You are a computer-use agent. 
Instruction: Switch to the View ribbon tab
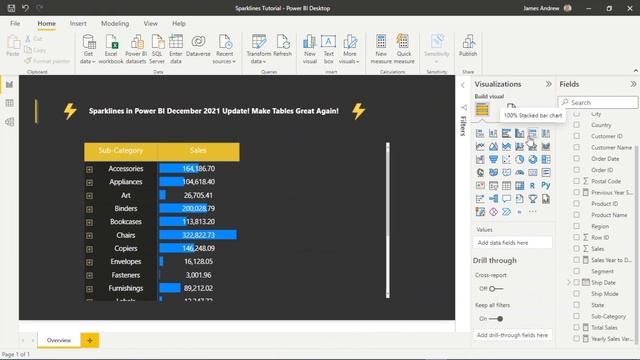(151, 24)
